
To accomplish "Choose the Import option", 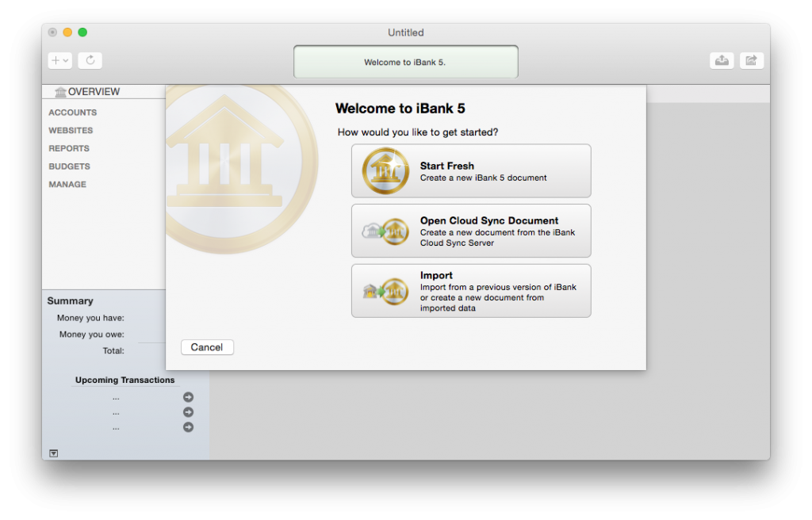I will click(x=471, y=291).
